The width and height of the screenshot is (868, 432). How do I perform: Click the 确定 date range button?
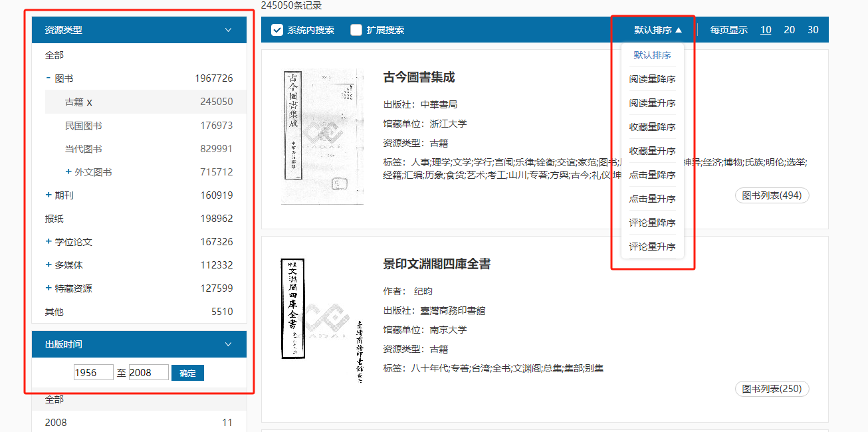tap(187, 373)
